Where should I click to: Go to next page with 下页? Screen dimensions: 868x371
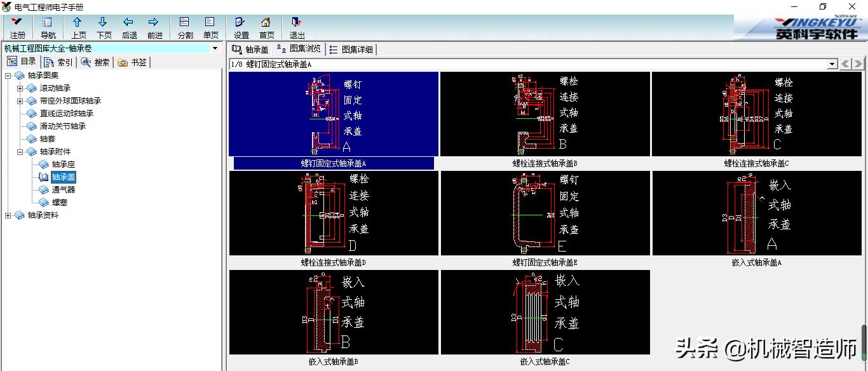pos(104,28)
